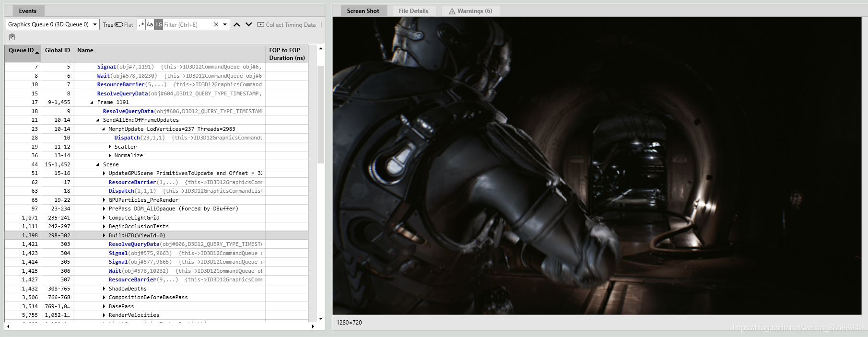Select the Events tab
868x337 pixels.
click(x=28, y=11)
